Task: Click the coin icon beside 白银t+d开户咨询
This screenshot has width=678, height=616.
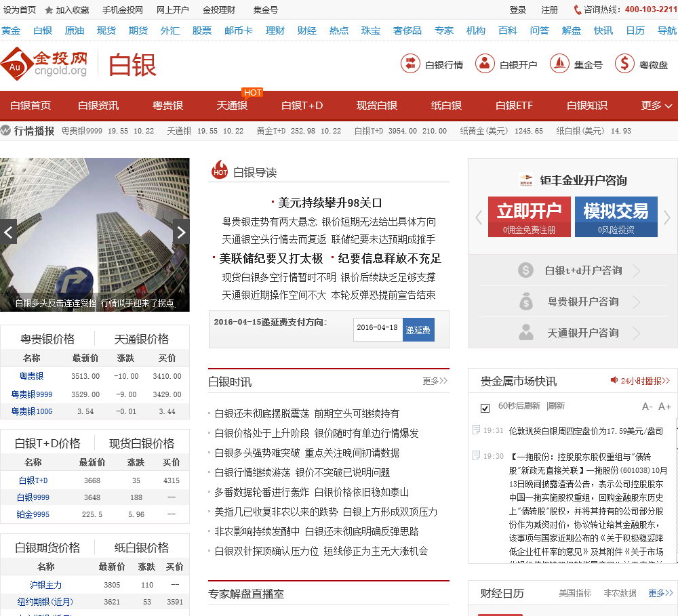Action: [525, 270]
